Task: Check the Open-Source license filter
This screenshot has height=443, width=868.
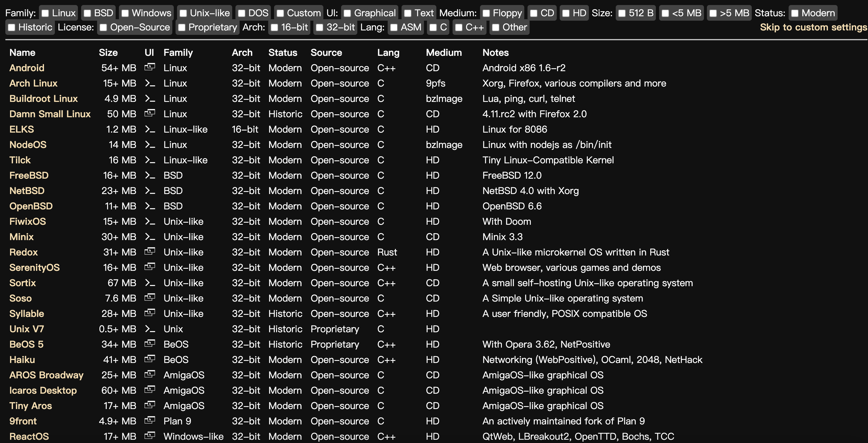Action: (x=104, y=27)
